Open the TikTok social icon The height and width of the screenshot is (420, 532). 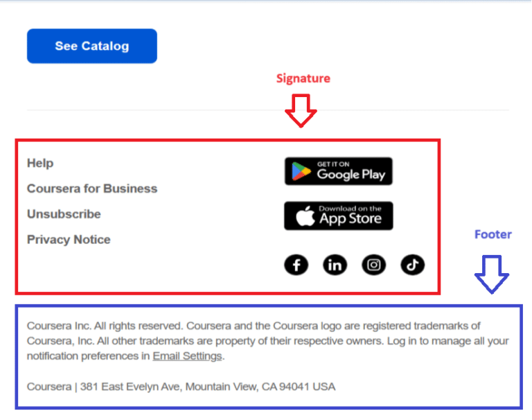tap(412, 265)
